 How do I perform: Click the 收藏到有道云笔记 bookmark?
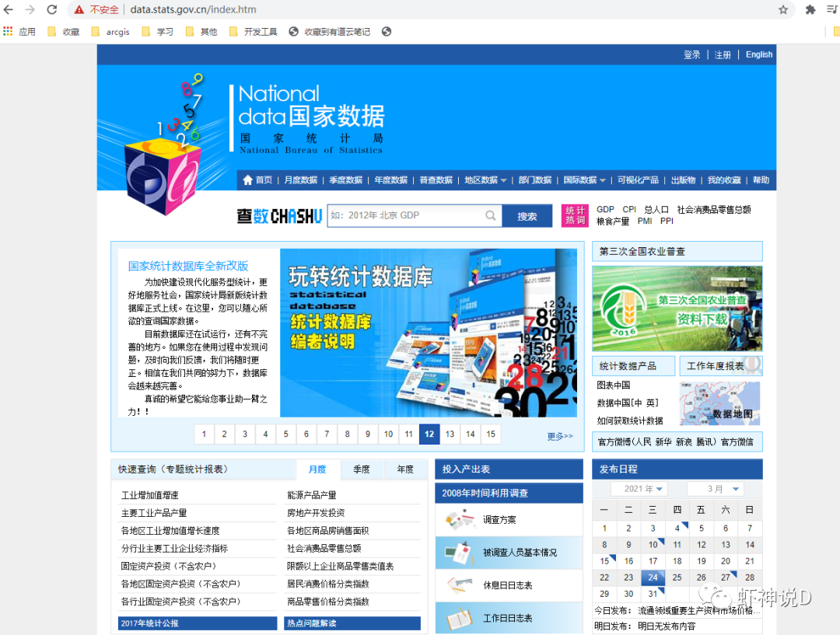pyautogui.click(x=330, y=32)
